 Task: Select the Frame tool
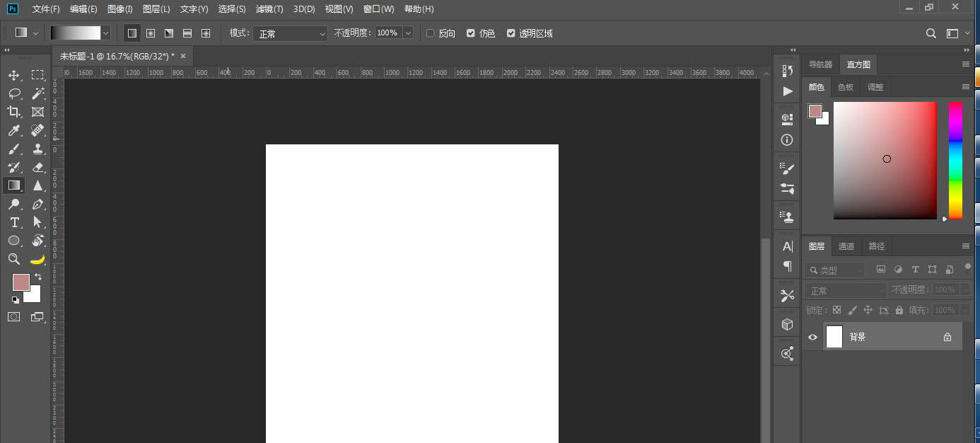(37, 112)
